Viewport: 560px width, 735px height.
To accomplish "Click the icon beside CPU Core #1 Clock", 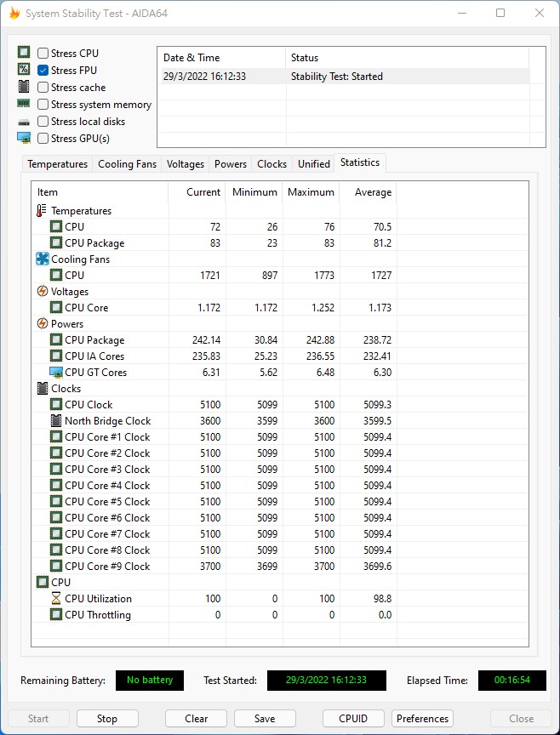I will [x=56, y=437].
